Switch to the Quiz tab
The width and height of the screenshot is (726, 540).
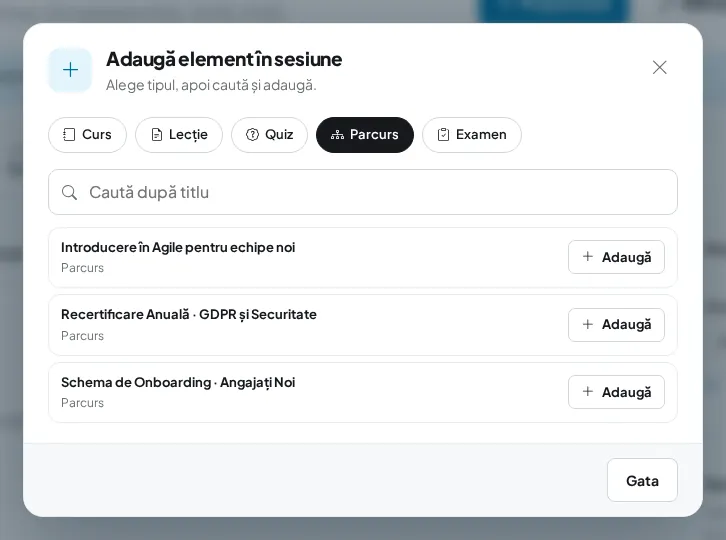pos(269,135)
